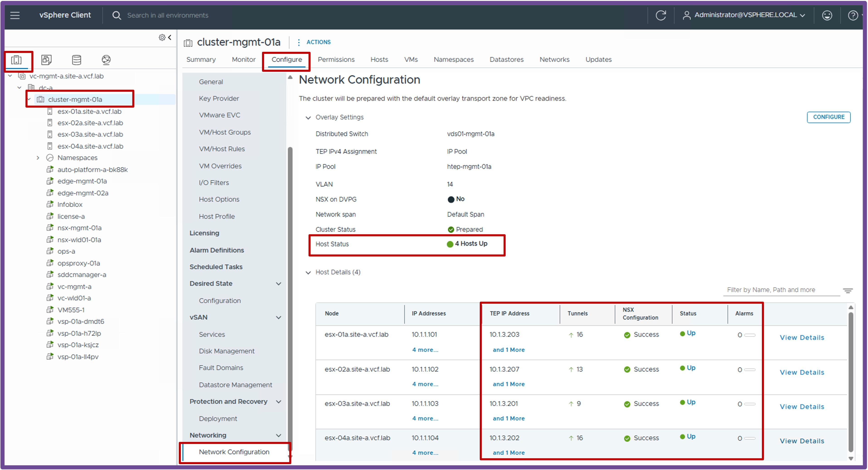
Task: Show 4 more IP addresses for esx-02a
Action: tap(425, 384)
